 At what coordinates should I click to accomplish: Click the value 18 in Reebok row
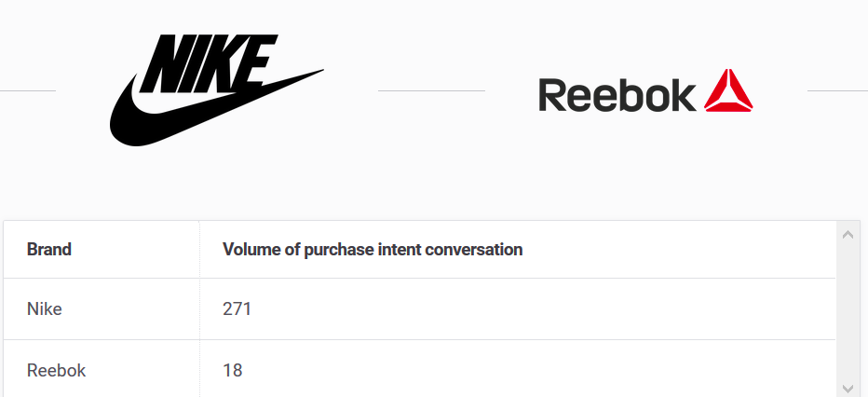click(233, 370)
